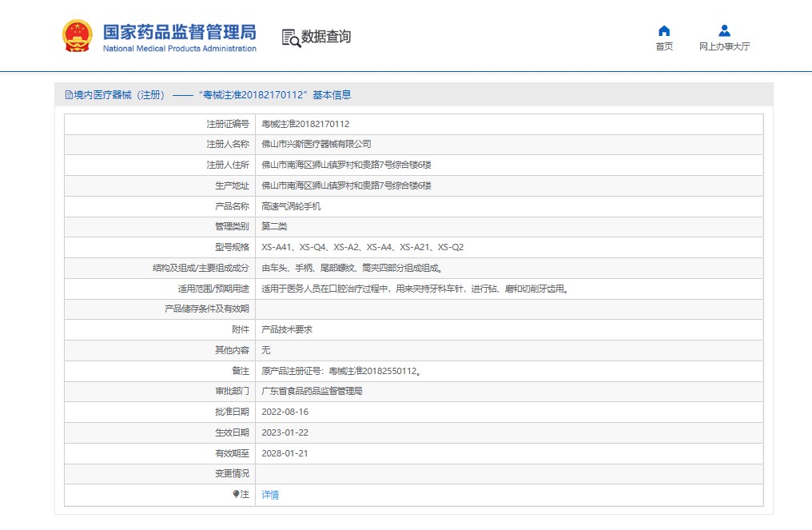Click the 广东省食品药品监督管理局 approval department value
The image size is (812, 530).
312,391
